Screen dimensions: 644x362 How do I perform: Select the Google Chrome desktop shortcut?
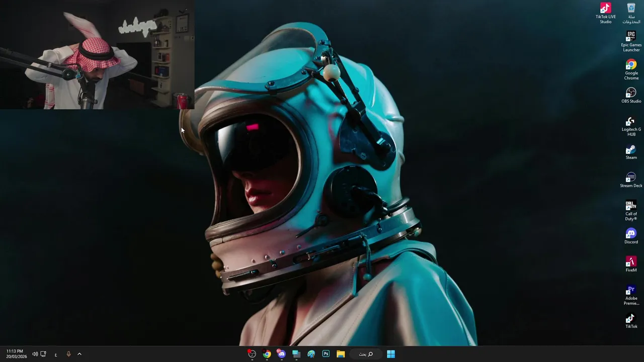click(x=631, y=69)
